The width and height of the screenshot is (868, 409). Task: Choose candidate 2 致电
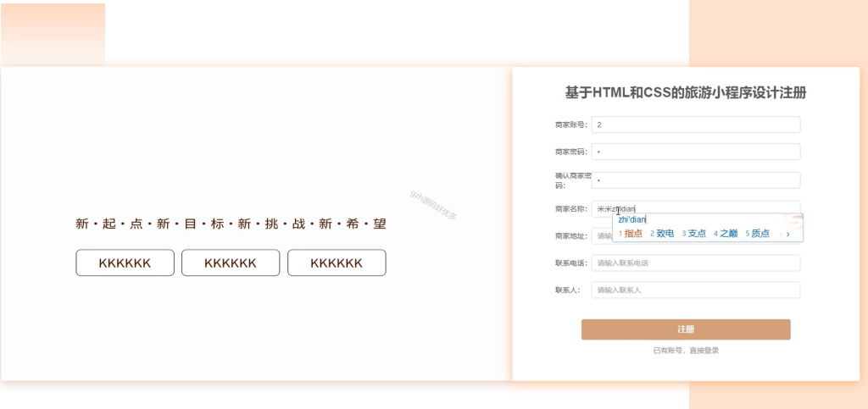click(x=662, y=234)
